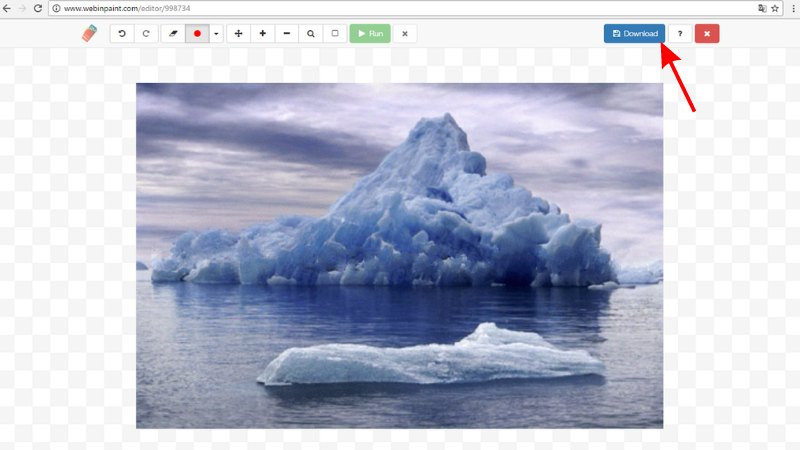Zoom in with the plus icon

tap(263, 34)
